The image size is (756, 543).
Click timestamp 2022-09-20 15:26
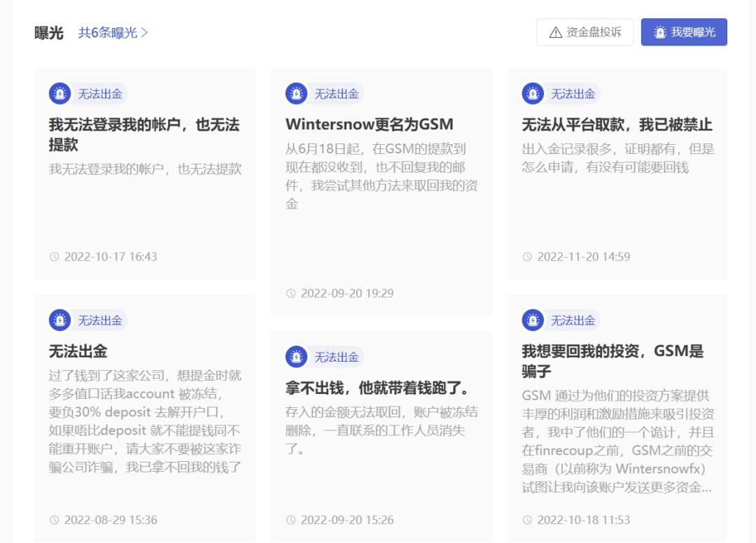[x=348, y=520]
